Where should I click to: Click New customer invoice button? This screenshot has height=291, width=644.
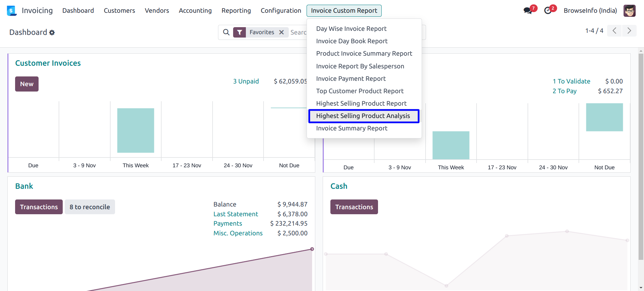point(27,84)
